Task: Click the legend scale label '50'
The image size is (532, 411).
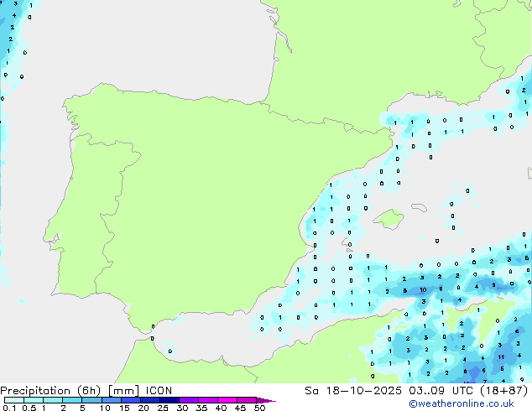Action: click(x=259, y=408)
